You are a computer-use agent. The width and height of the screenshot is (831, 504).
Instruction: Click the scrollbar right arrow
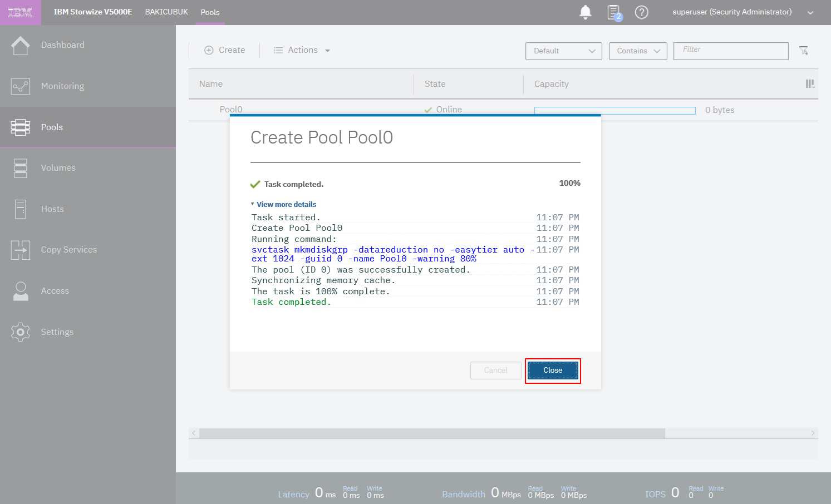pyautogui.click(x=813, y=433)
